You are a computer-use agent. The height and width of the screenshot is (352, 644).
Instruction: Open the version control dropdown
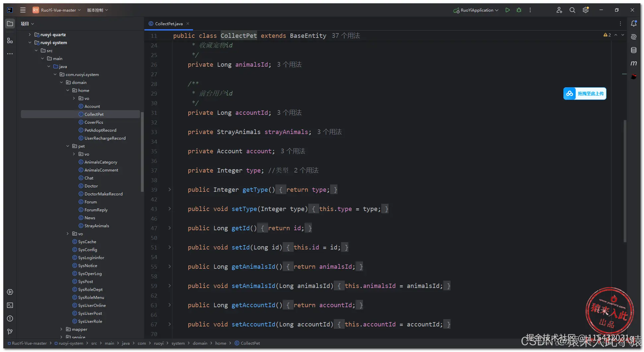coord(98,10)
